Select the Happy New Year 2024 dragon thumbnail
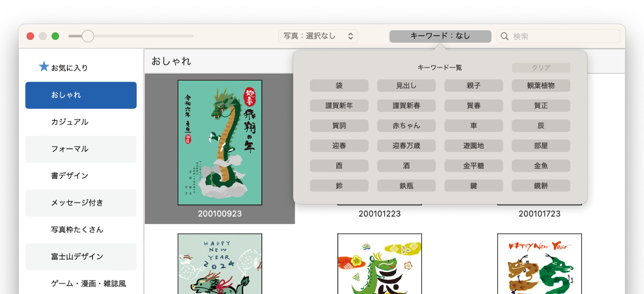 coord(220,264)
